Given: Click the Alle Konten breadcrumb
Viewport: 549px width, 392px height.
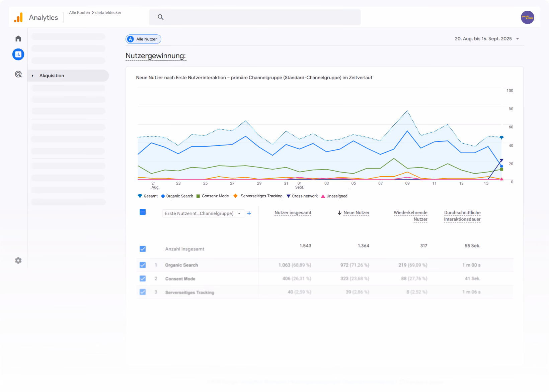Looking at the screenshot, I should pos(79,13).
